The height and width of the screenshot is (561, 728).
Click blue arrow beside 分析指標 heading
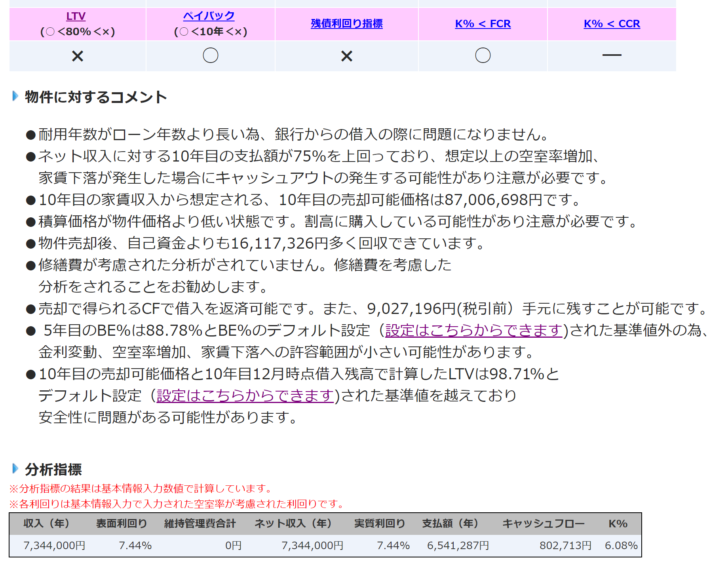[x=15, y=469]
